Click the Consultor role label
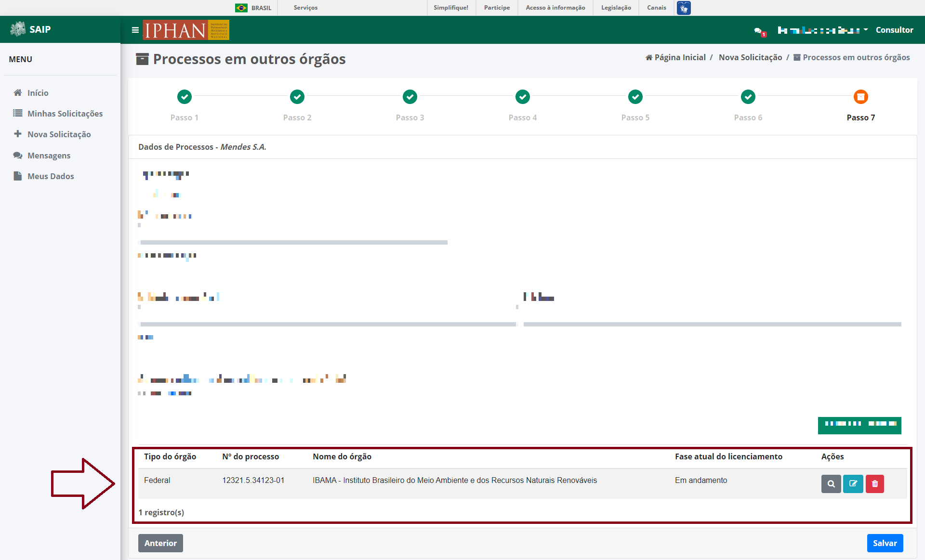The width and height of the screenshot is (925, 560). pyautogui.click(x=894, y=30)
